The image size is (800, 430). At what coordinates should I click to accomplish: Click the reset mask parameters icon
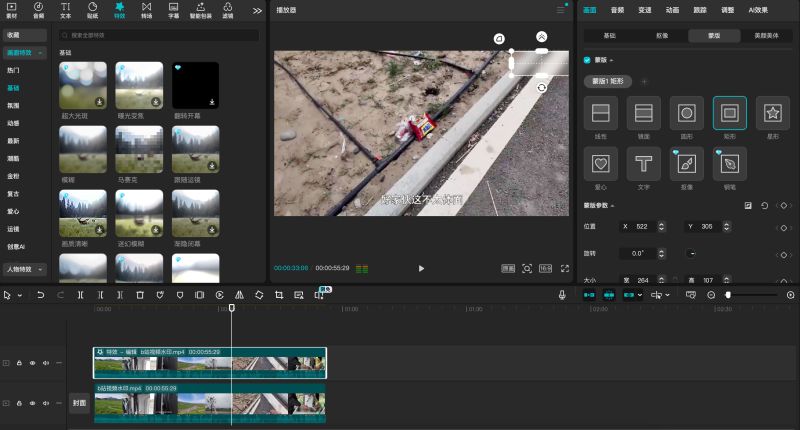(x=764, y=206)
